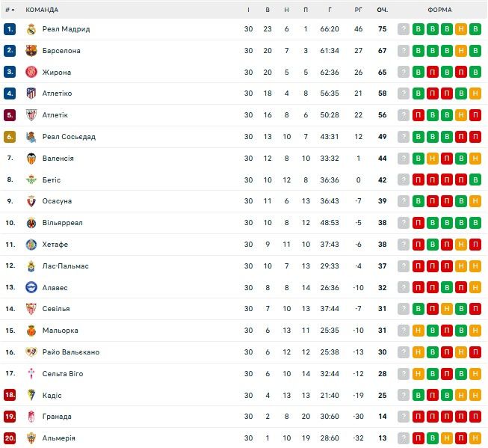Sort by РГ goal difference header
The width and height of the screenshot is (488, 448).
(x=358, y=10)
